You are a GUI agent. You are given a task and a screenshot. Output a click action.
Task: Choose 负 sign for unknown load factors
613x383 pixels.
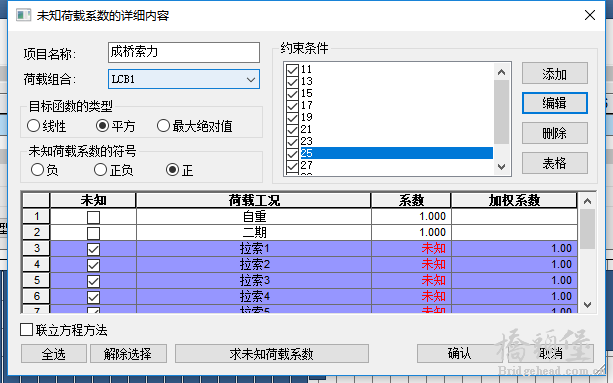tap(38, 170)
